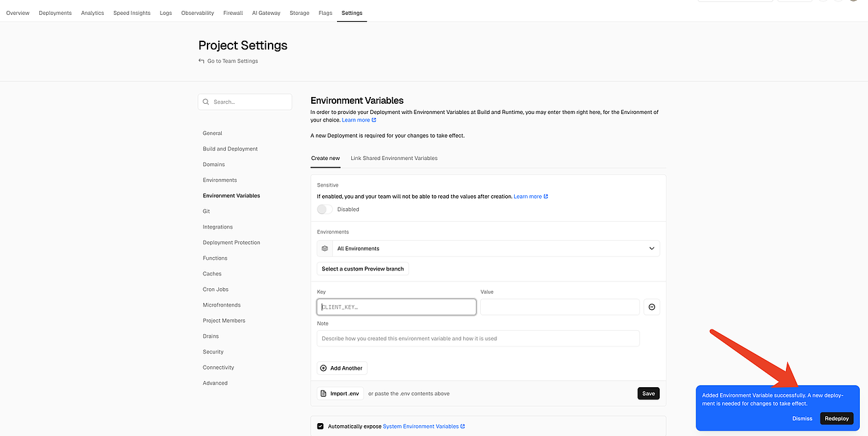Click the remove row minus icon
Viewport: 868px width, 436px height.
pos(652,307)
